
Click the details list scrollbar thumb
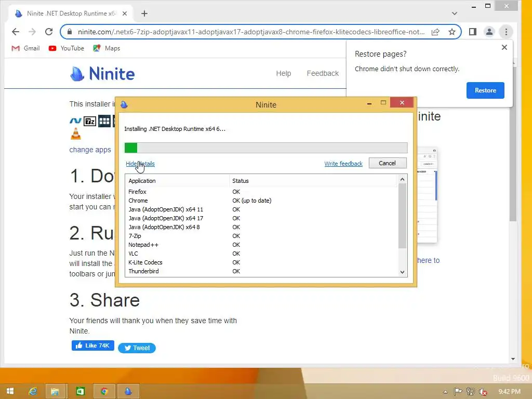point(402,216)
